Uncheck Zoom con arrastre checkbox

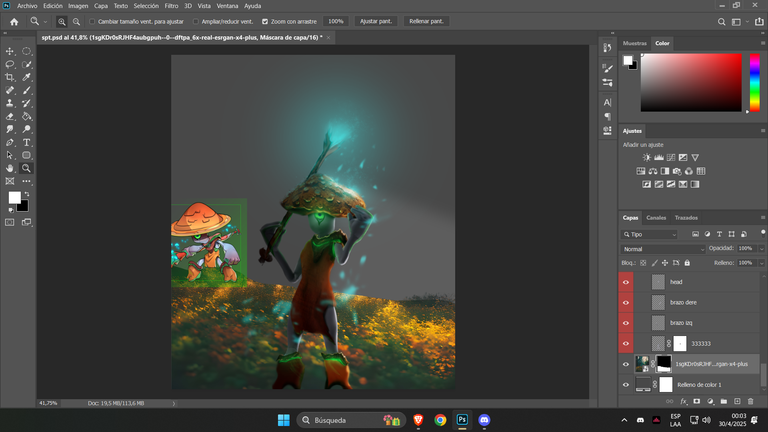[x=265, y=22]
